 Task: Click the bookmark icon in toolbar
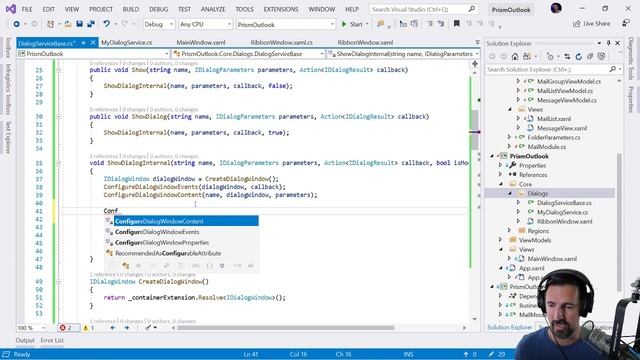pyautogui.click(x=457, y=24)
